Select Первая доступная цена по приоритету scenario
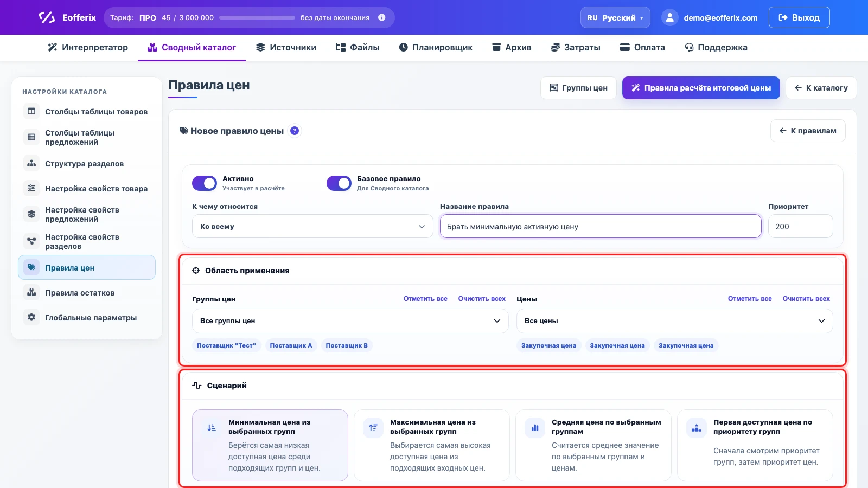This screenshot has height=488, width=868. point(755,445)
